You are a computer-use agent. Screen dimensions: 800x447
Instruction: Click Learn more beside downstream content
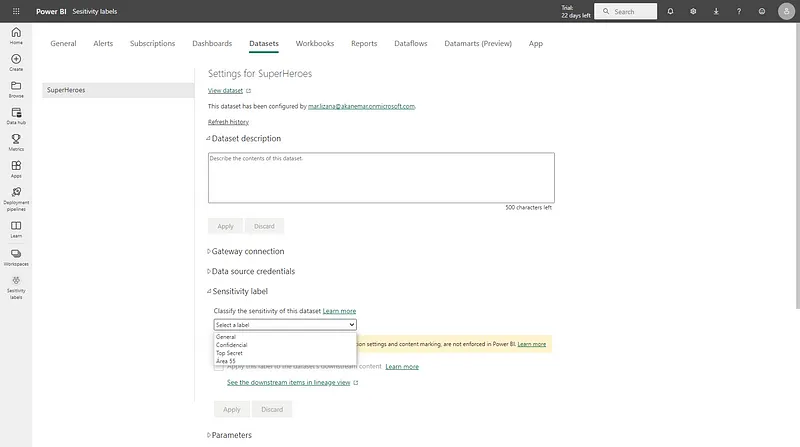pos(402,366)
